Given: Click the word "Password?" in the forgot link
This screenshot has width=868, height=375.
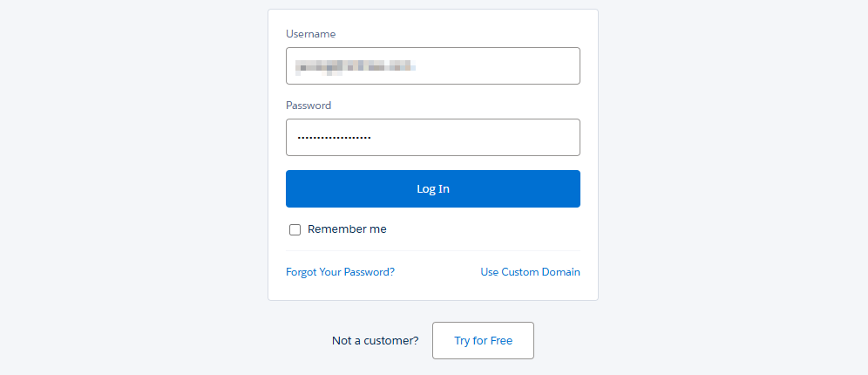Looking at the screenshot, I should tap(370, 272).
